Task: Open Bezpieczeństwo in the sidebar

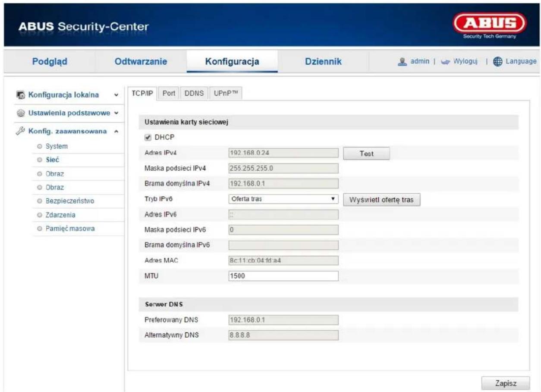Action: coord(71,201)
